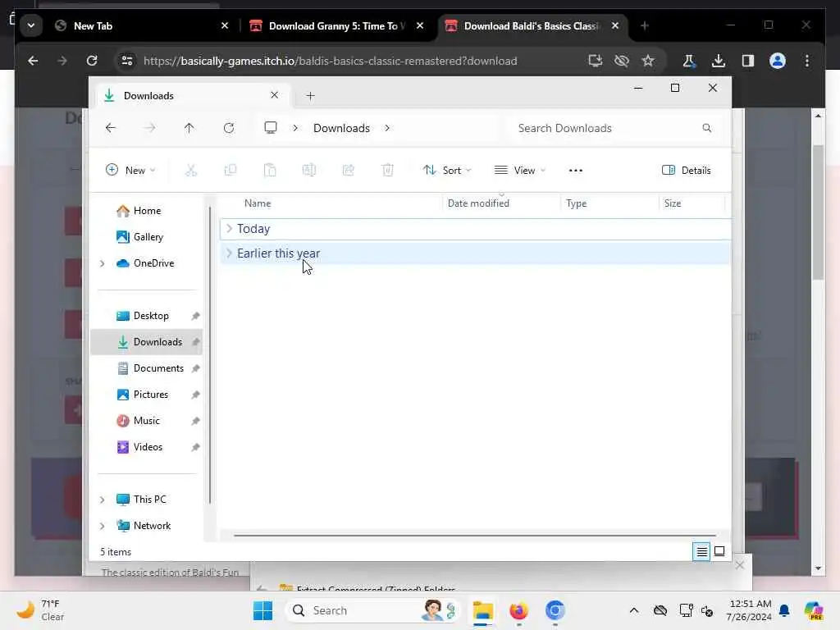Click chevron after Downloads in address bar
Image resolution: width=840 pixels, height=630 pixels.
pos(387,128)
